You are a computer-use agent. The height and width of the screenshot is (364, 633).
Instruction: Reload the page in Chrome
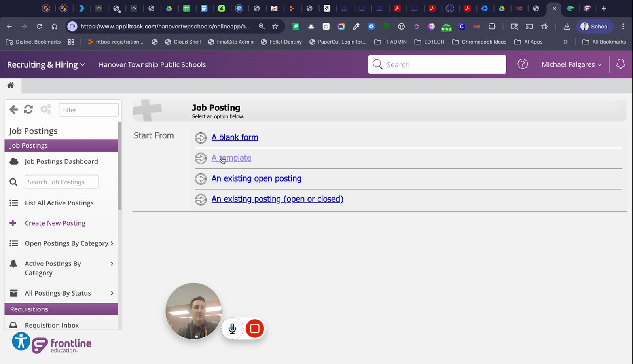tap(39, 27)
